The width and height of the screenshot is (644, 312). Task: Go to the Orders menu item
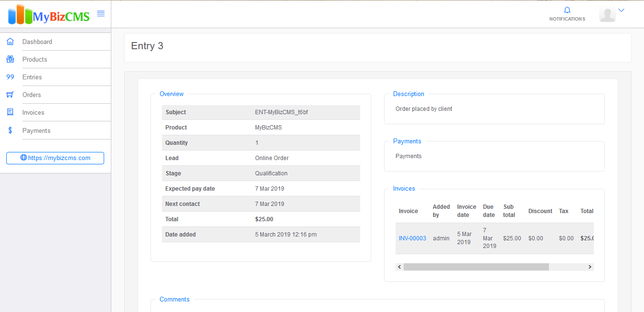[32, 95]
